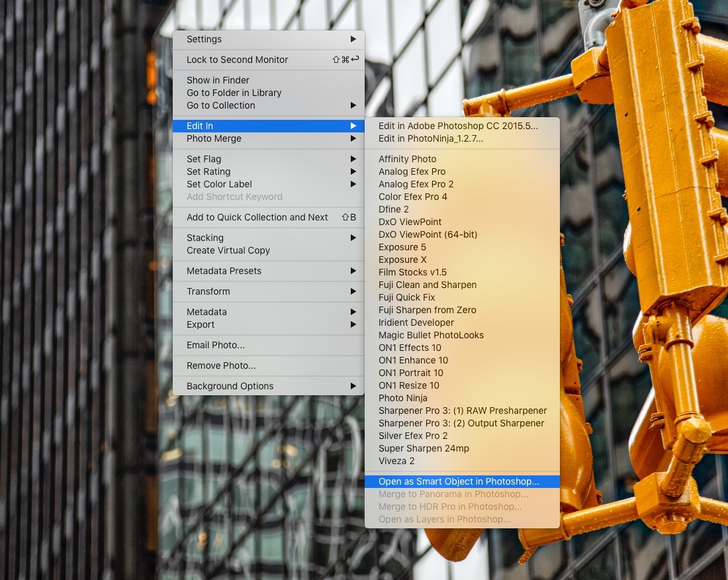Choose Email Photo...
Viewport: 728px width, 580px height.
tap(268, 345)
